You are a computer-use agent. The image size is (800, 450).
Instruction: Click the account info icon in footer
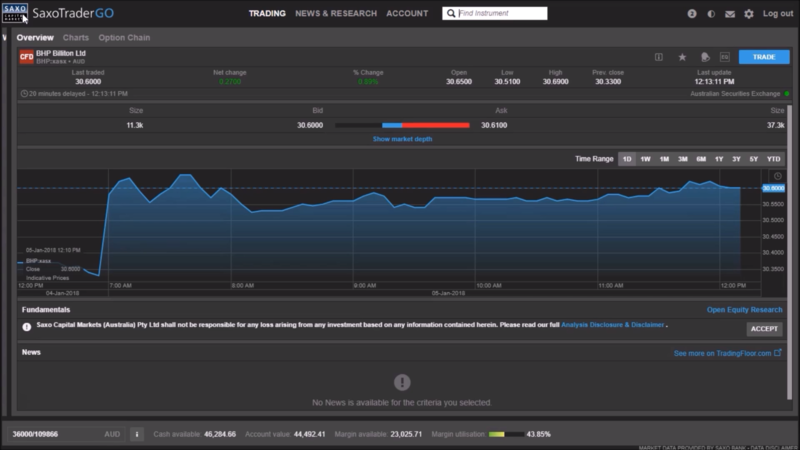[x=137, y=434]
